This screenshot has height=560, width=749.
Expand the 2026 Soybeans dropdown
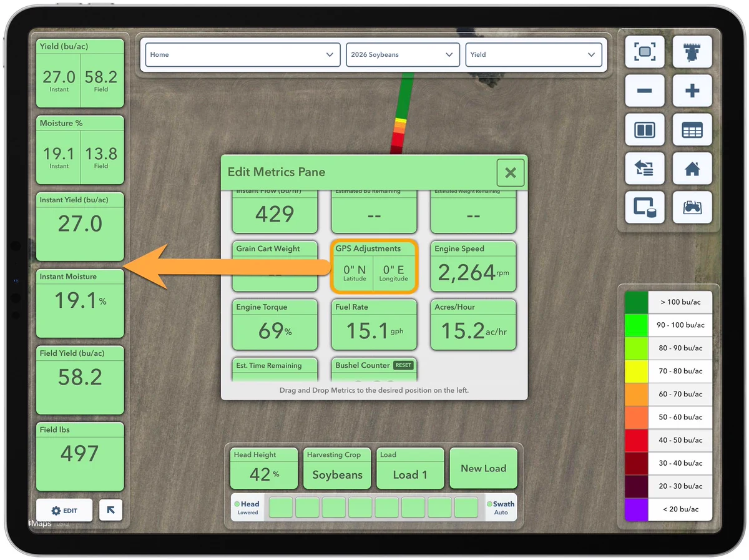coord(404,54)
